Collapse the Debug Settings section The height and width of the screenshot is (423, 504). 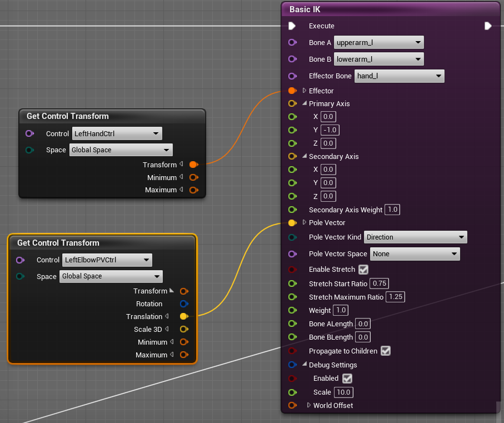point(305,364)
